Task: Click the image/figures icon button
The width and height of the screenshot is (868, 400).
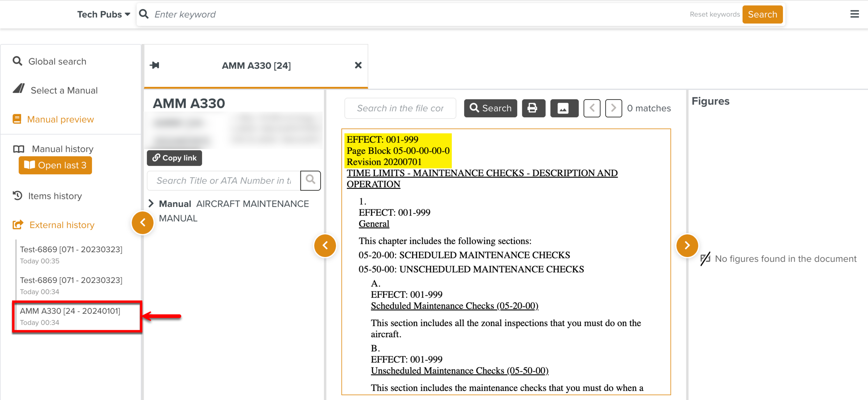Action: point(564,108)
